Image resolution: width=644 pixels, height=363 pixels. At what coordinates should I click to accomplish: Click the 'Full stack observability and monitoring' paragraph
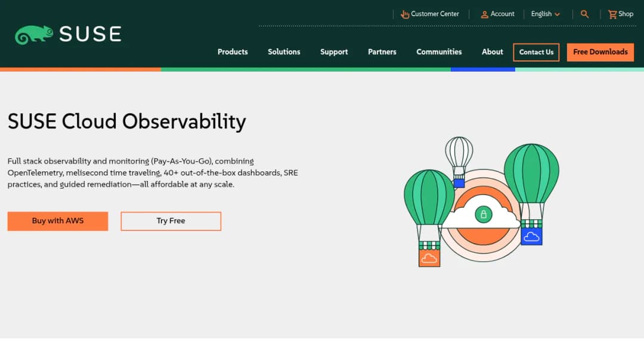[x=153, y=173]
